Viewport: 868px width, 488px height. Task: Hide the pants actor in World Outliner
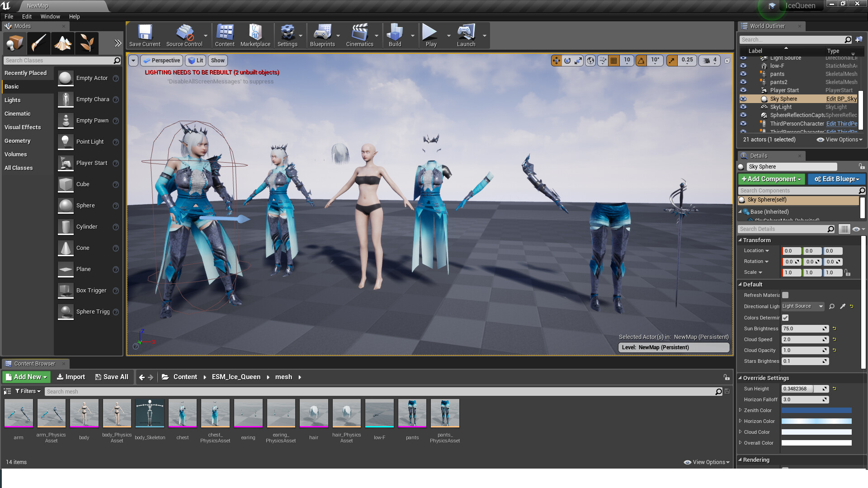pyautogui.click(x=743, y=74)
